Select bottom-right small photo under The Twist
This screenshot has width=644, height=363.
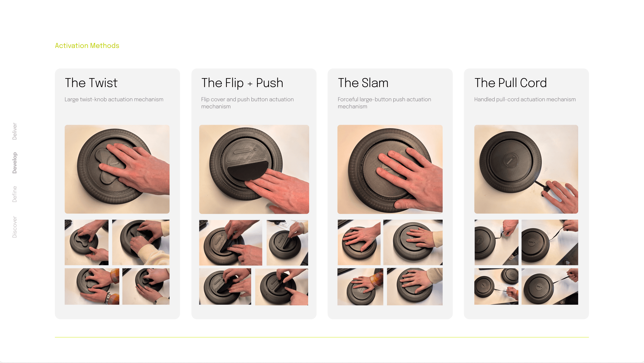146,286
